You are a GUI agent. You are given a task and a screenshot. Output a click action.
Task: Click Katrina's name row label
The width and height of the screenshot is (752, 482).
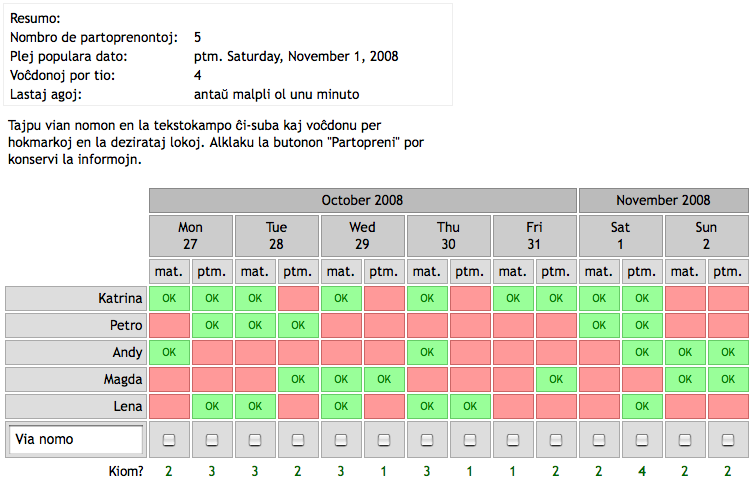(x=76, y=298)
